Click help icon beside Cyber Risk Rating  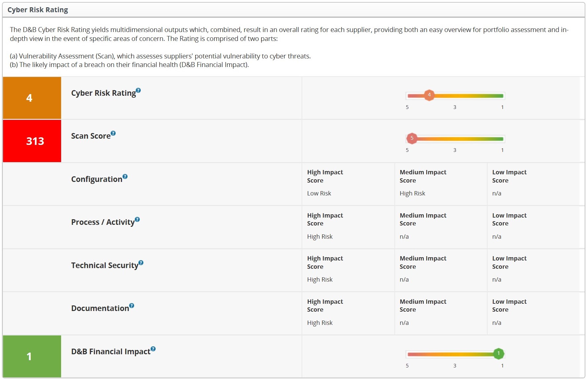tap(138, 90)
